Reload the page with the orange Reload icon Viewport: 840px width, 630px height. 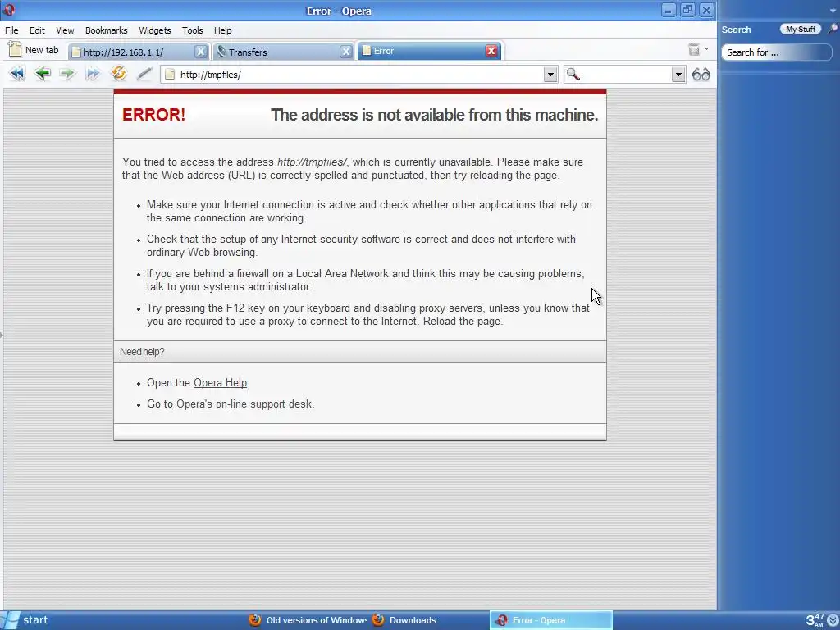point(118,73)
